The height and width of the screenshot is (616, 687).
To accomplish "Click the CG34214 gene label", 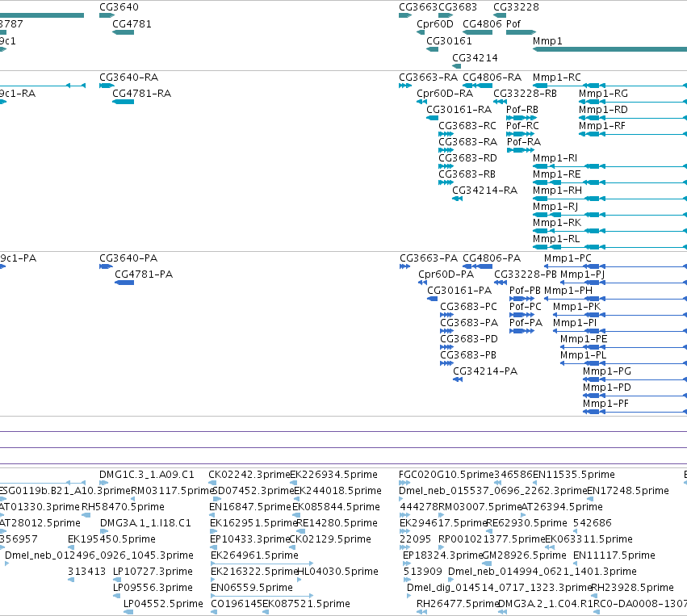I will point(475,58).
